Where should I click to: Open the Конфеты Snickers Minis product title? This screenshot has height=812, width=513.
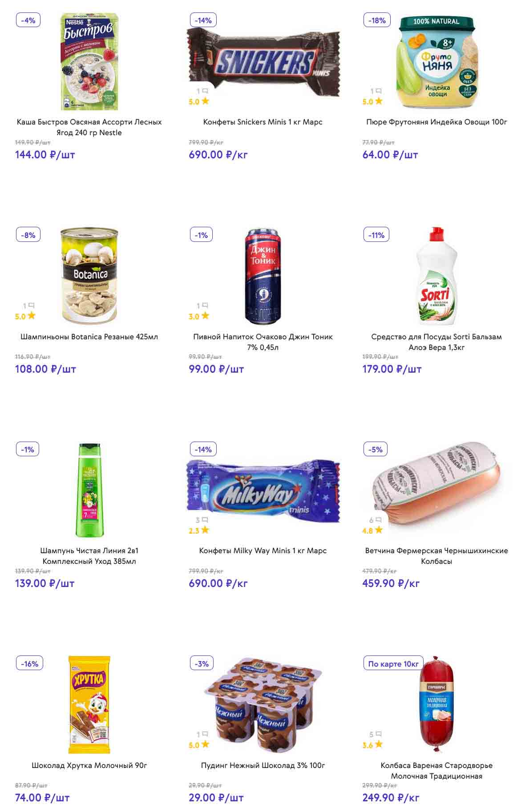[x=263, y=122]
